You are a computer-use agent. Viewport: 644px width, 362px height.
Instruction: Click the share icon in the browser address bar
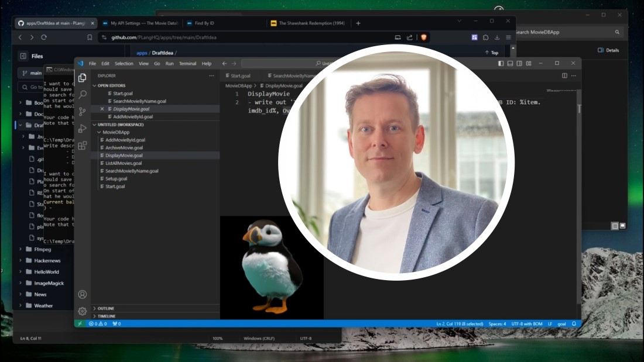pyautogui.click(x=409, y=37)
